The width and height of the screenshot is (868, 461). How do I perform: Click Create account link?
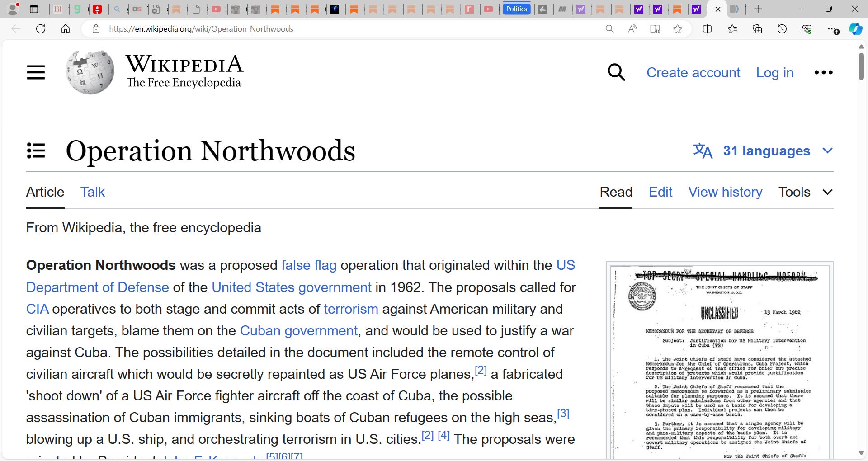pyautogui.click(x=693, y=73)
